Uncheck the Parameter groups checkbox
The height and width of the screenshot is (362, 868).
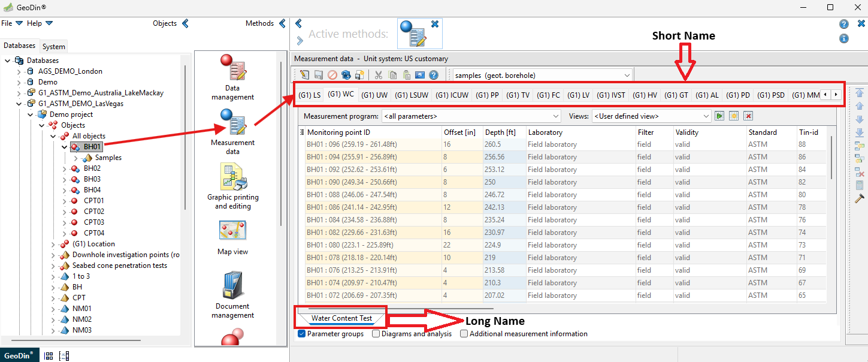point(302,334)
